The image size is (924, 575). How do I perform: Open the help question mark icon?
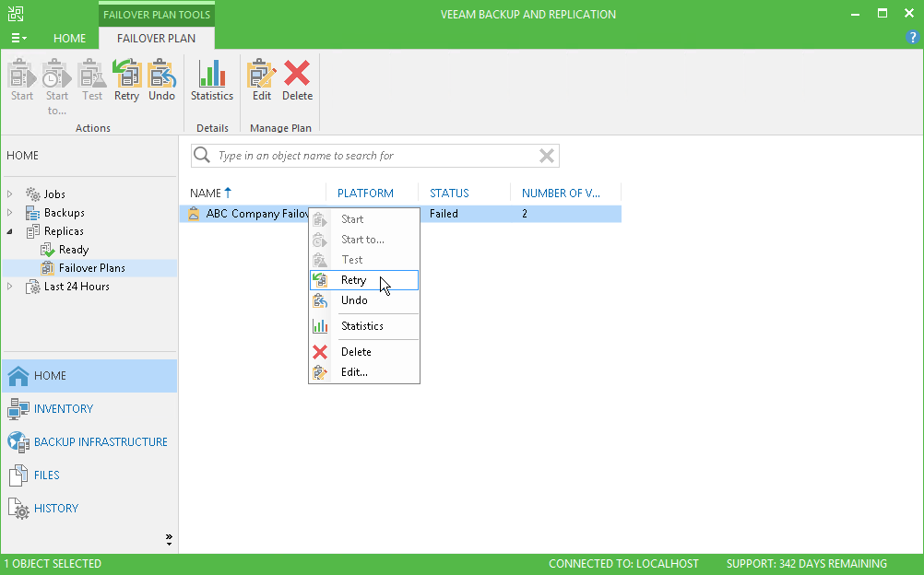(912, 37)
